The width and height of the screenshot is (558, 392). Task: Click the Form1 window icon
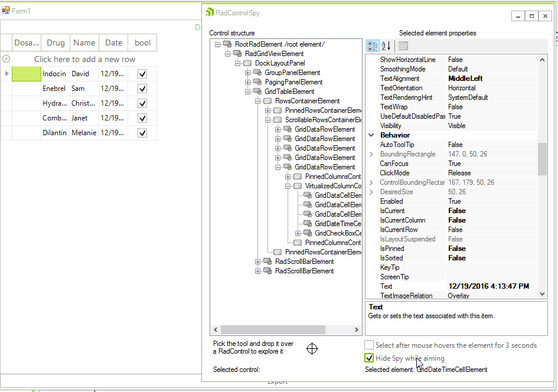coord(6,10)
